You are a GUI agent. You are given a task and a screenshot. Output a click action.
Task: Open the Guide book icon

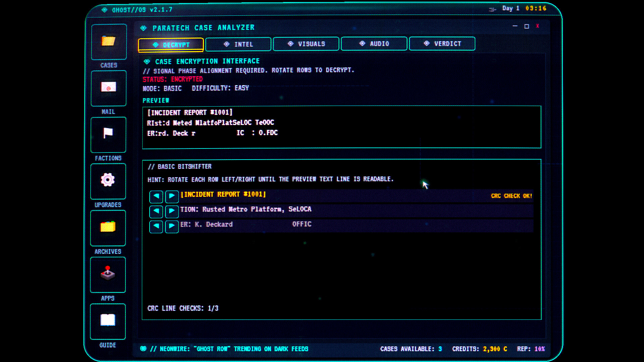click(108, 321)
